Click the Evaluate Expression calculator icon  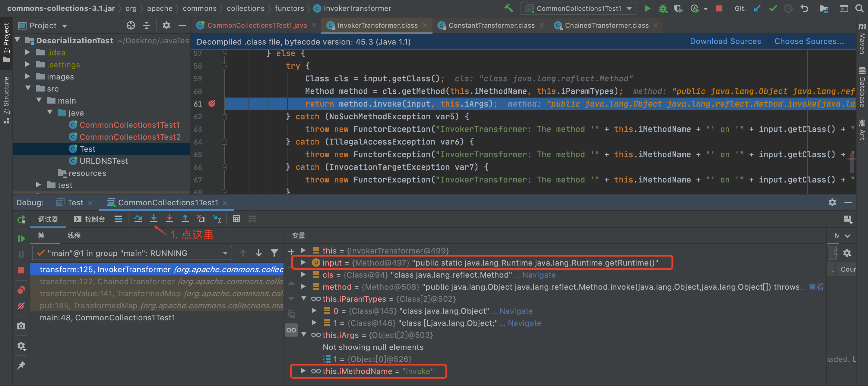[x=236, y=219]
